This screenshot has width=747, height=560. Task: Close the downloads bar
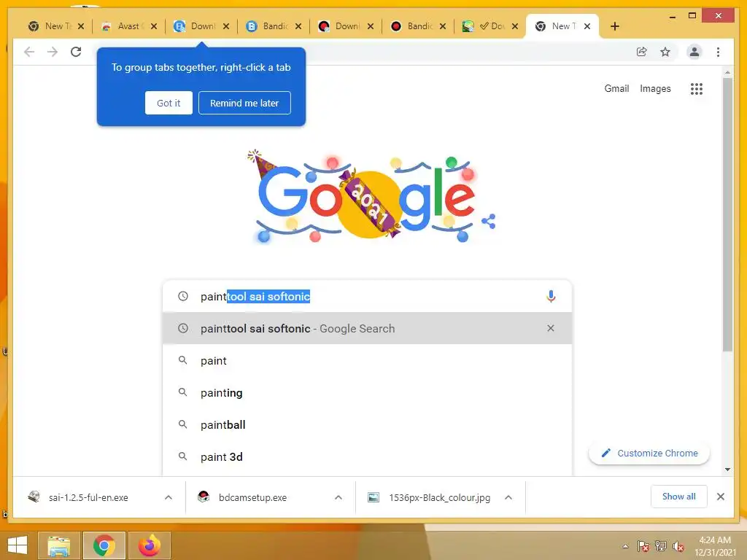[x=720, y=497]
